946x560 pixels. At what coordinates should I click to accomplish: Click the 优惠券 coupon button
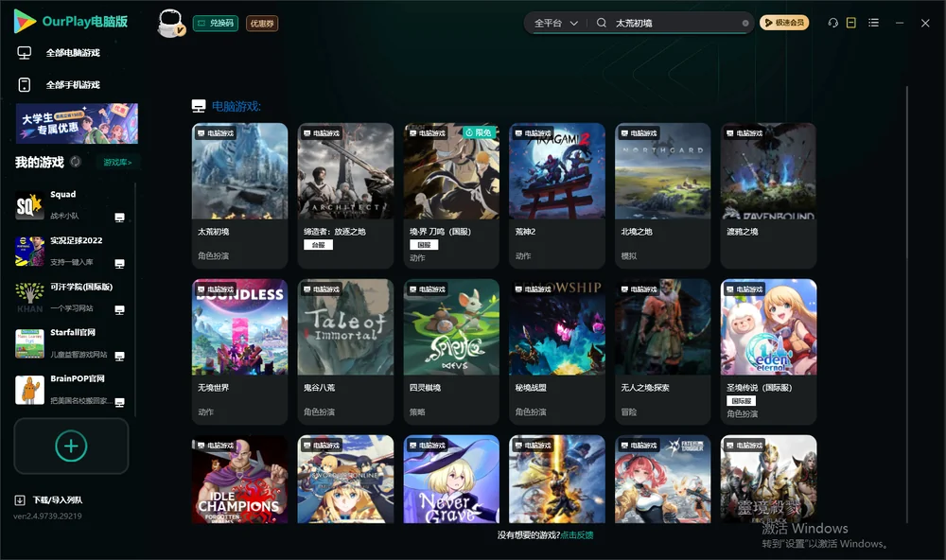262,24
